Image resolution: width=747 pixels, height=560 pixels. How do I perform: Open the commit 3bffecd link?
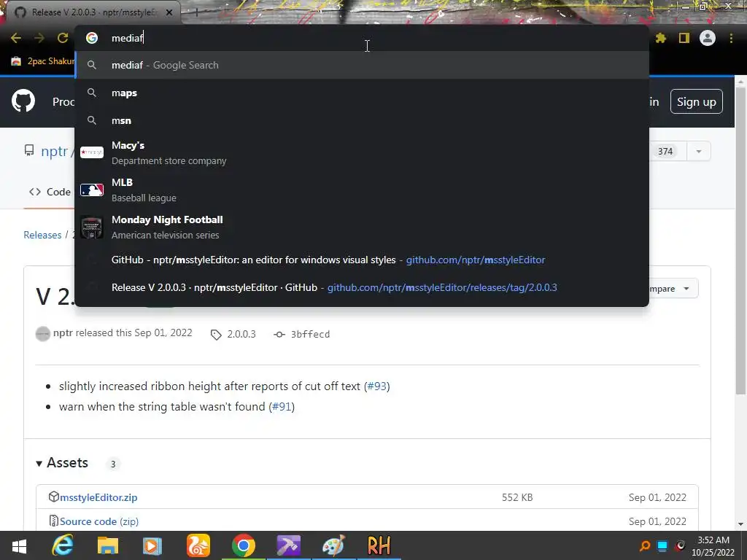click(x=301, y=334)
